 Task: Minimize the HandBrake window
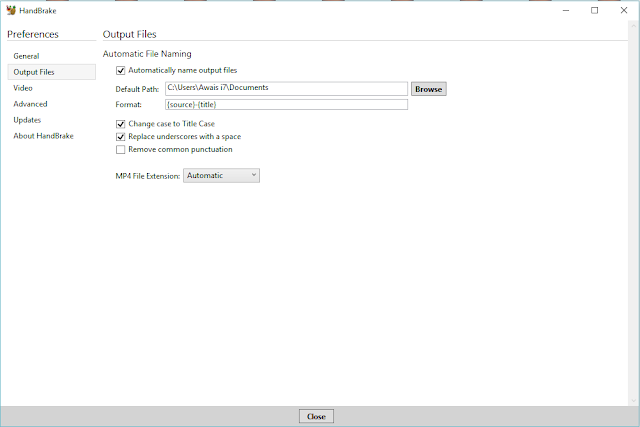tap(566, 10)
